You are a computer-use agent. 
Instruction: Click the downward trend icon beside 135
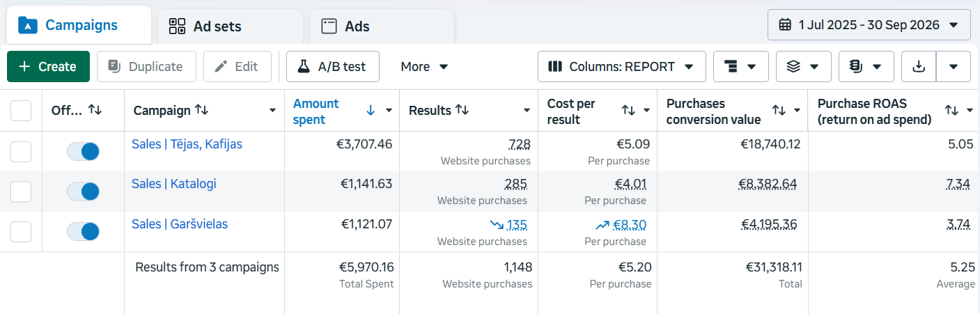497,225
